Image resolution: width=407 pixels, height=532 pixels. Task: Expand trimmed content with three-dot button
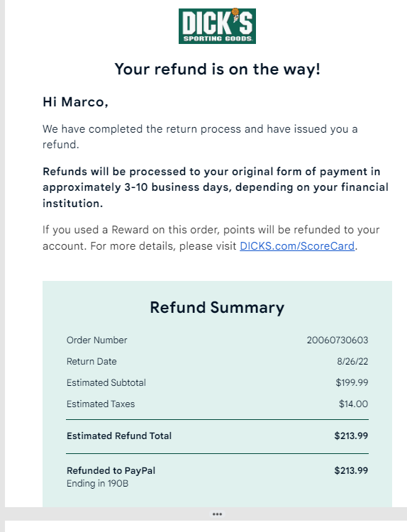pos(217,514)
